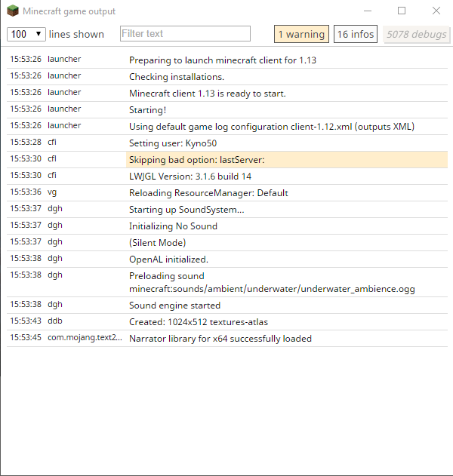The height and width of the screenshot is (476, 453).
Task: Click the truncated 'com.mojang.text2...' source label
Action: click(x=85, y=338)
